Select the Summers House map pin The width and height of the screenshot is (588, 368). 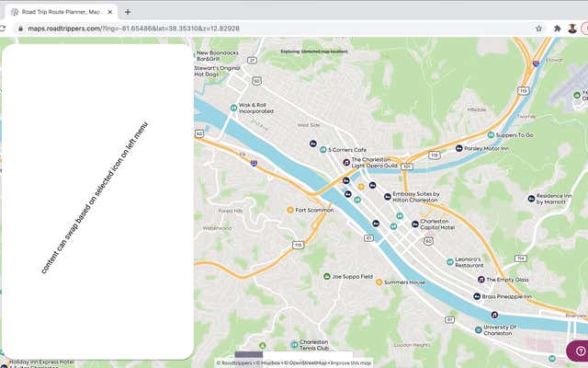378,282
